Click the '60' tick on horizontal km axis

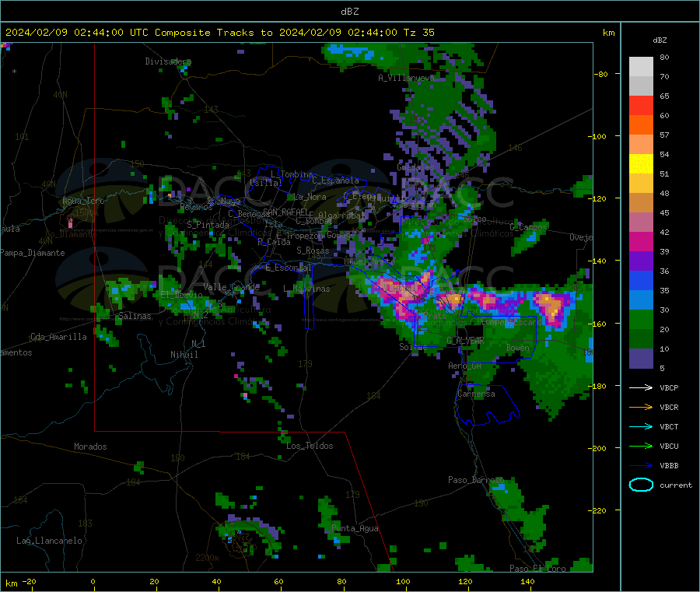click(278, 582)
